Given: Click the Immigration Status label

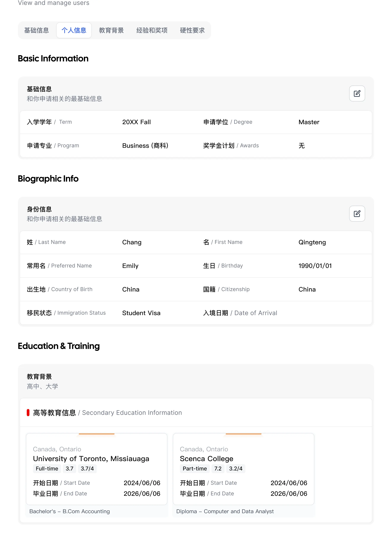Looking at the screenshot, I should click(x=66, y=313).
